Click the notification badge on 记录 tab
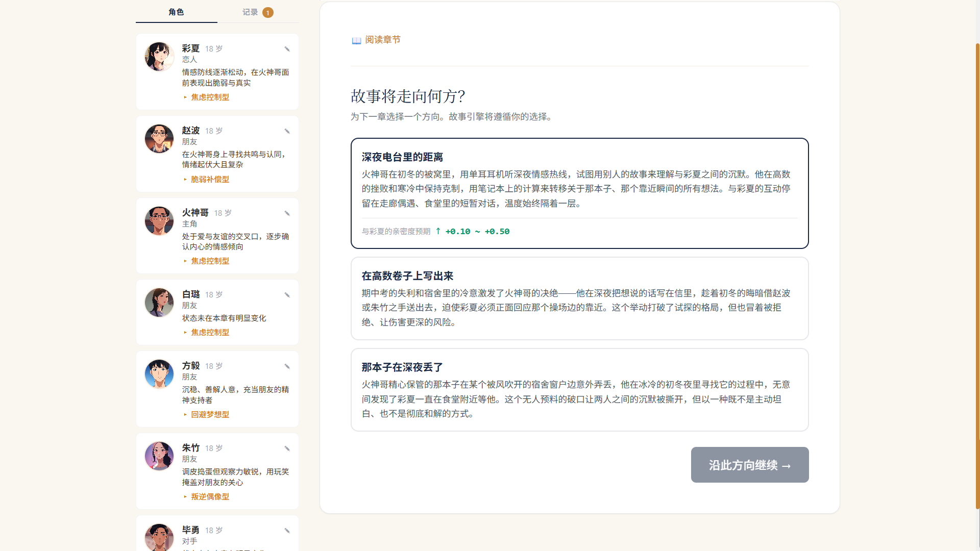 pos(268,13)
